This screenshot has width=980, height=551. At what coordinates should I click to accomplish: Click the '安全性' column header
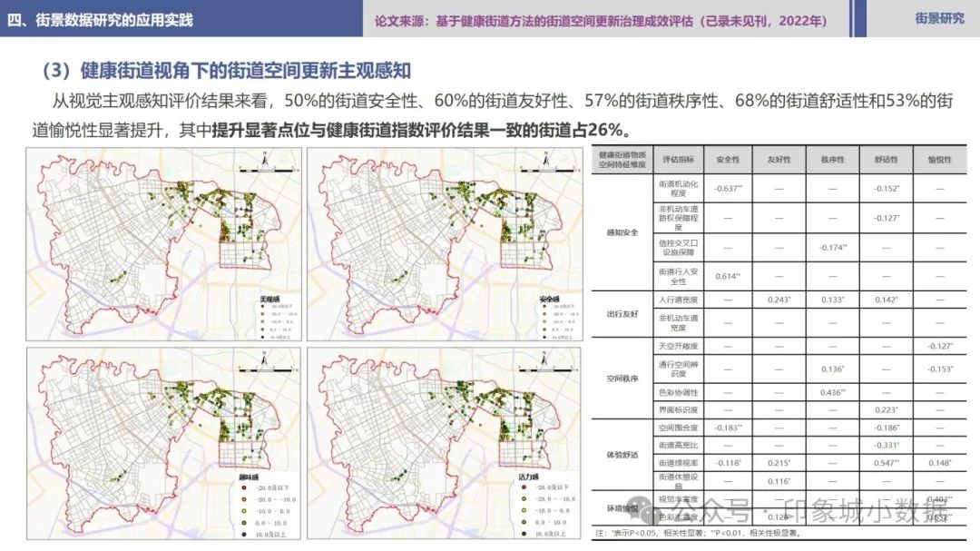(728, 160)
